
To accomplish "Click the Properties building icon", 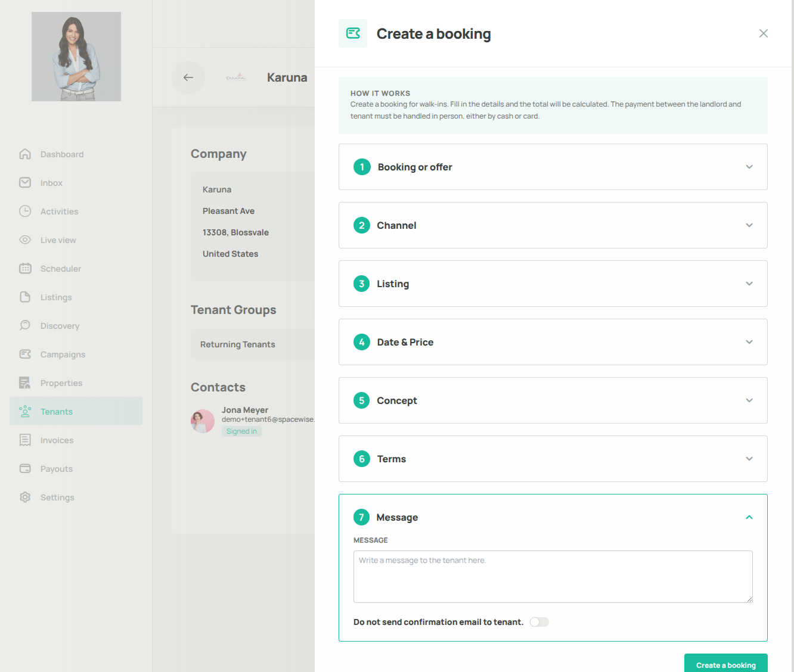I will (25, 383).
